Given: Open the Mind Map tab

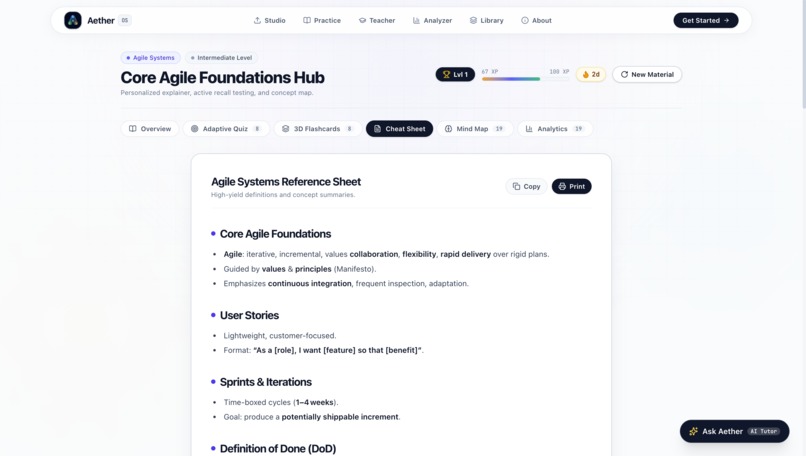Looking at the screenshot, I should [x=475, y=129].
